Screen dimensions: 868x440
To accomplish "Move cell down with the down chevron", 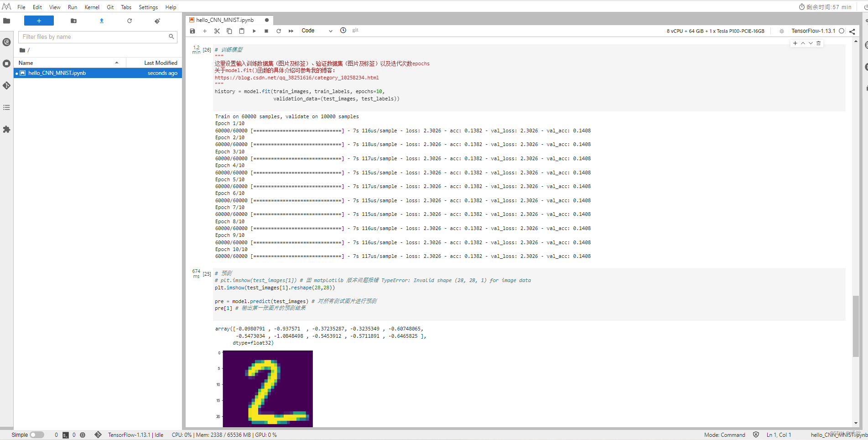I will point(811,43).
